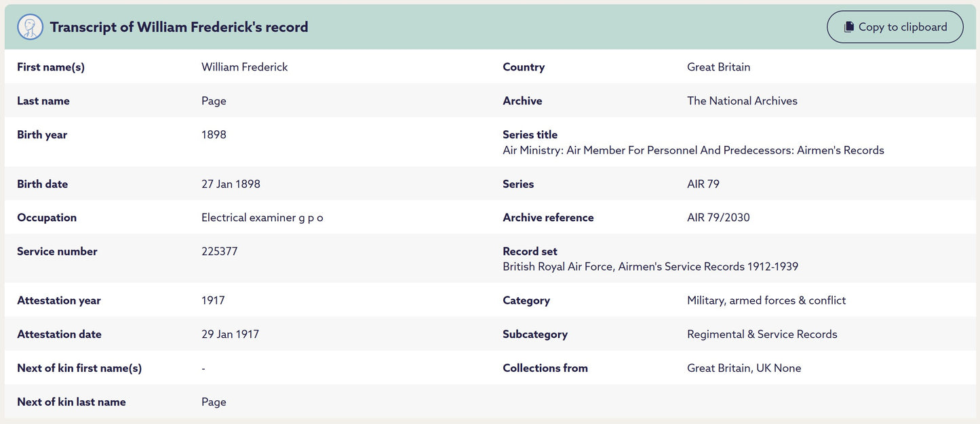
Task: Click the archive value The National Archives
Action: [x=742, y=101]
